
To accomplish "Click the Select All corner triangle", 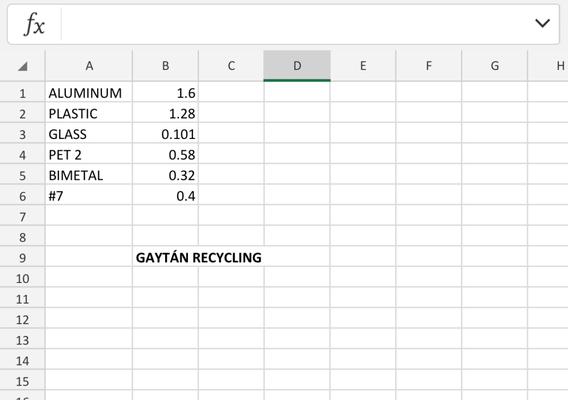I will click(x=22, y=66).
